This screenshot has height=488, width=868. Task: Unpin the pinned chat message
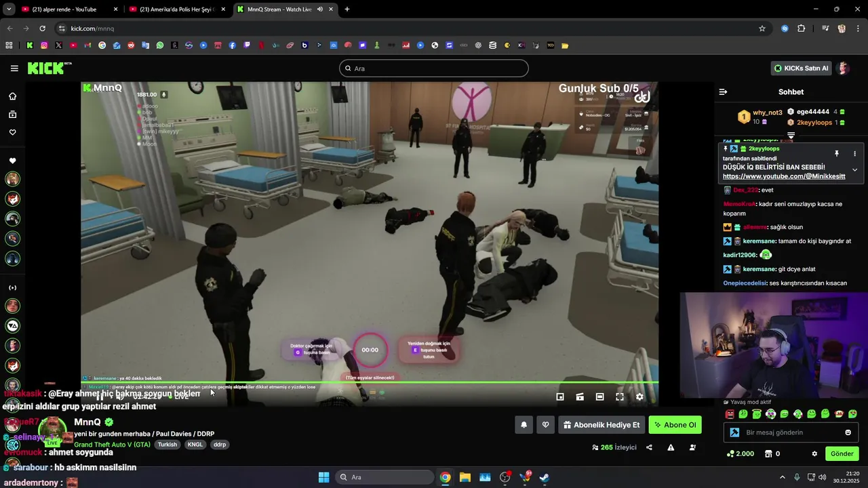click(836, 154)
